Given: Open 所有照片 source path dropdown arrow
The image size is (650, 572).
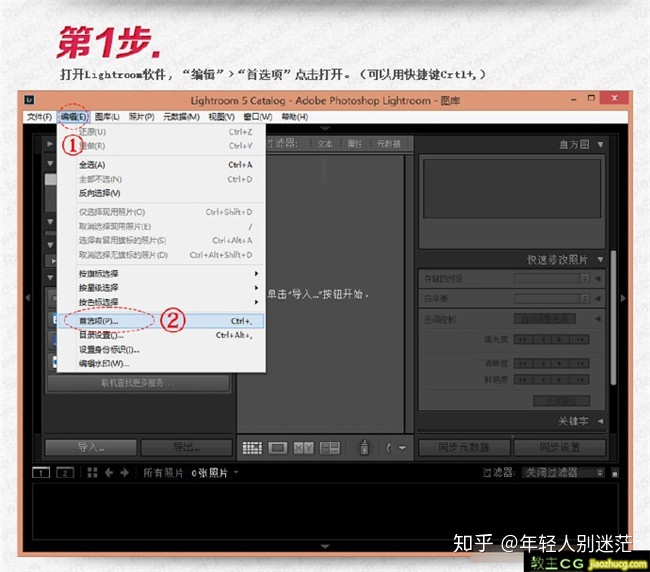Looking at the screenshot, I should pos(236,472).
